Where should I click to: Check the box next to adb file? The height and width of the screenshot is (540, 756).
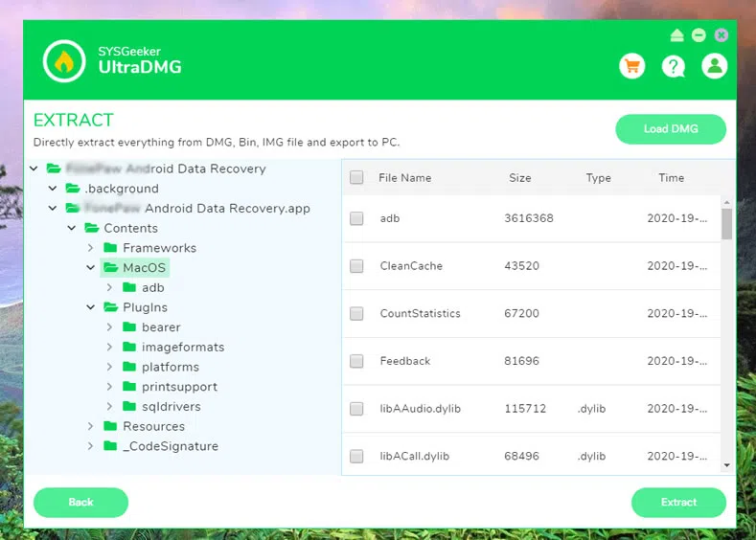(356, 218)
